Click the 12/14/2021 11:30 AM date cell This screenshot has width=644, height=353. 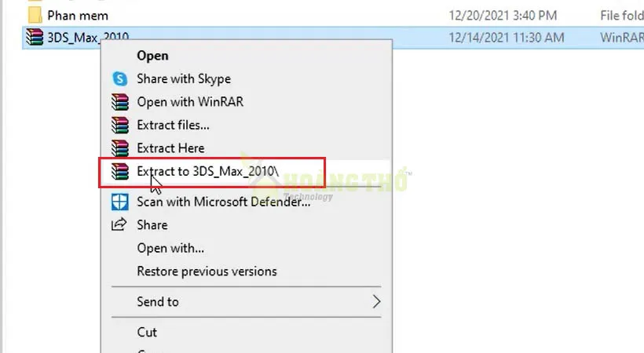[x=506, y=38]
